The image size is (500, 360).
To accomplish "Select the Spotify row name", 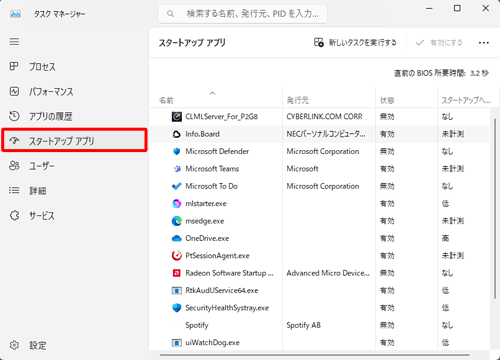I will click(197, 325).
